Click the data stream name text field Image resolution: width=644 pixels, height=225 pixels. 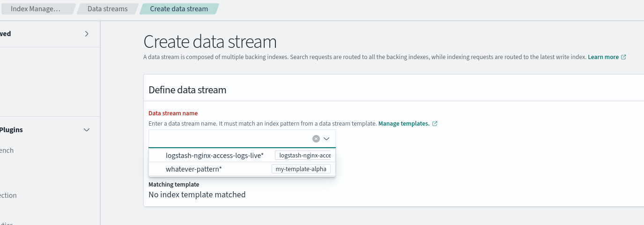click(x=229, y=139)
